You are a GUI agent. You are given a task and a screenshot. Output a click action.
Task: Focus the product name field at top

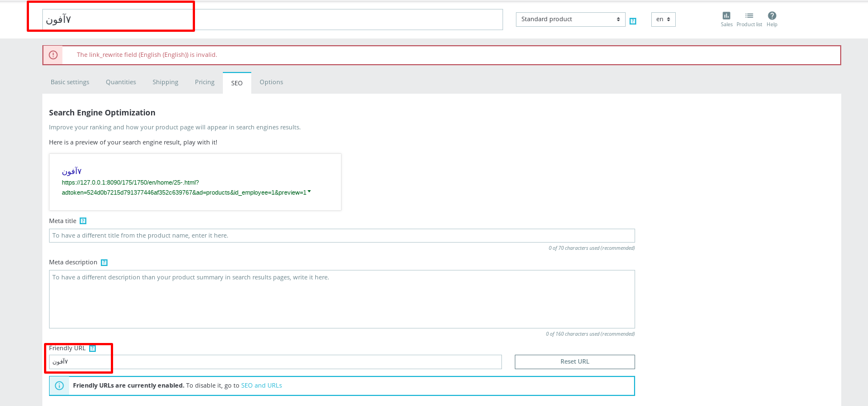[x=273, y=20]
